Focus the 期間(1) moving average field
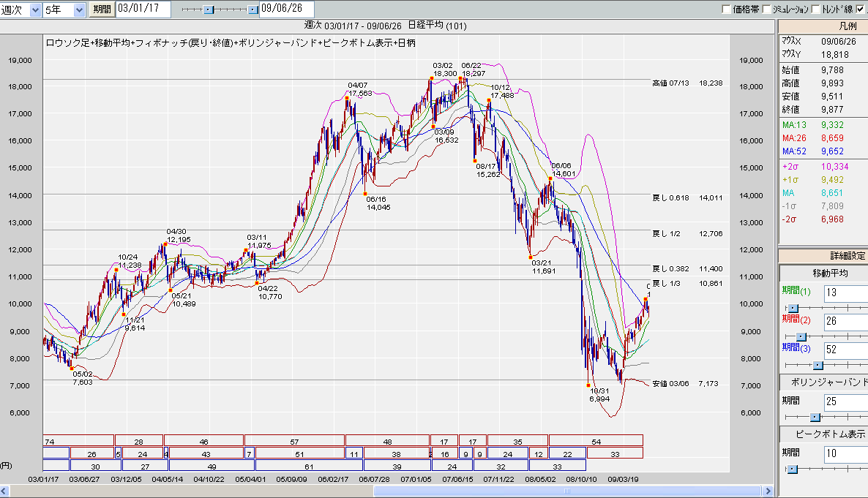This screenshot has width=868, height=498. (846, 293)
